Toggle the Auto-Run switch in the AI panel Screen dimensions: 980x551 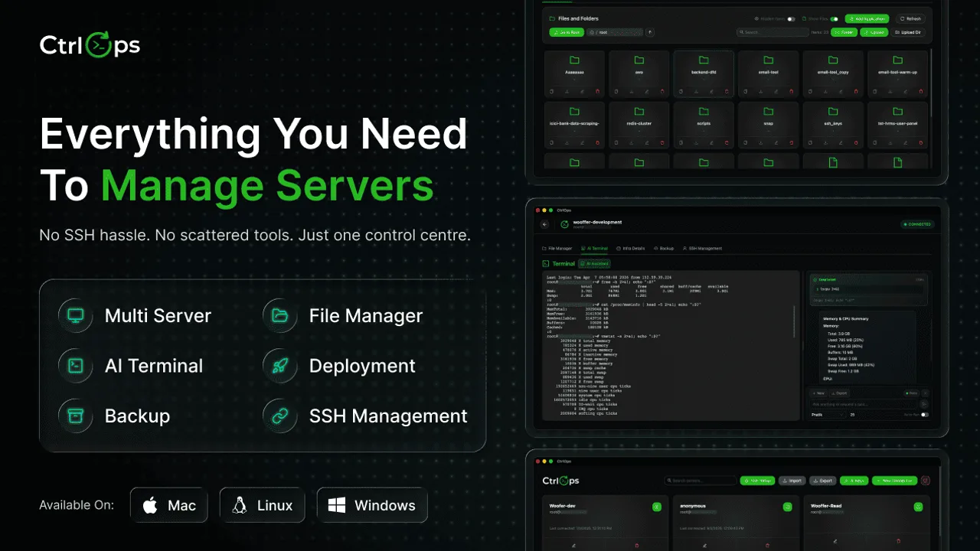(x=925, y=414)
